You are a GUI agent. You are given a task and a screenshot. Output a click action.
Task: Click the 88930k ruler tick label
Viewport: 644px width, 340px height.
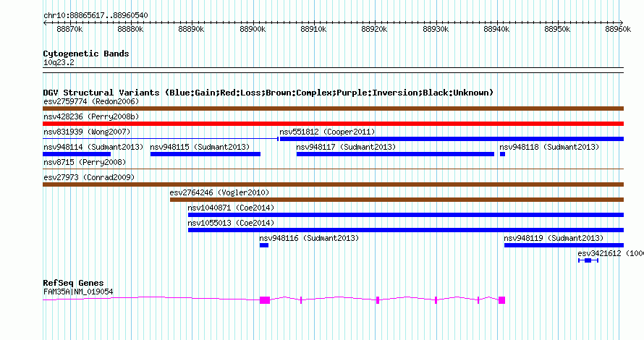(436, 29)
